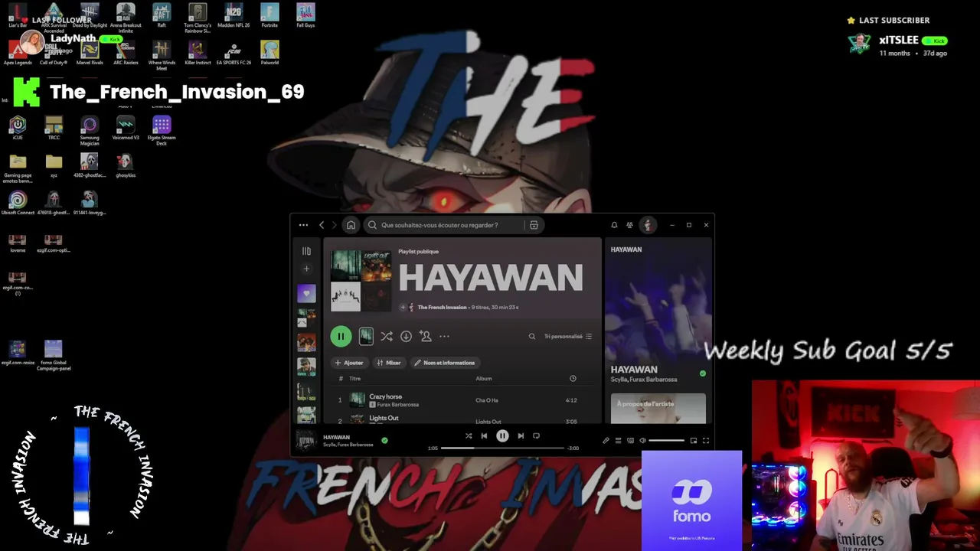Open the Fall Guys desktop shortcut
This screenshot has width=980, height=551.
pos(305,16)
